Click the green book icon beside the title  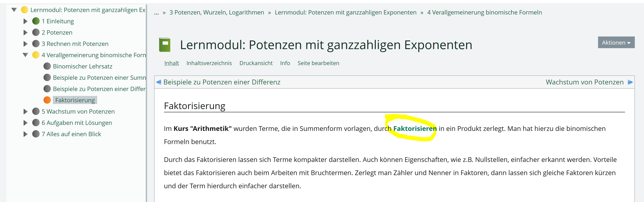[x=165, y=45]
